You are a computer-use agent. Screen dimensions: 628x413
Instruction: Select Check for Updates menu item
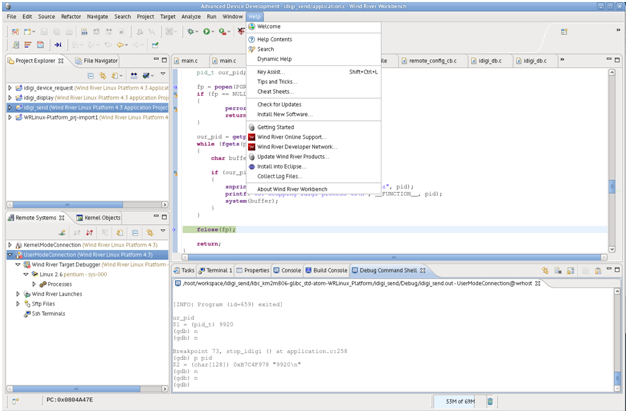tap(279, 104)
